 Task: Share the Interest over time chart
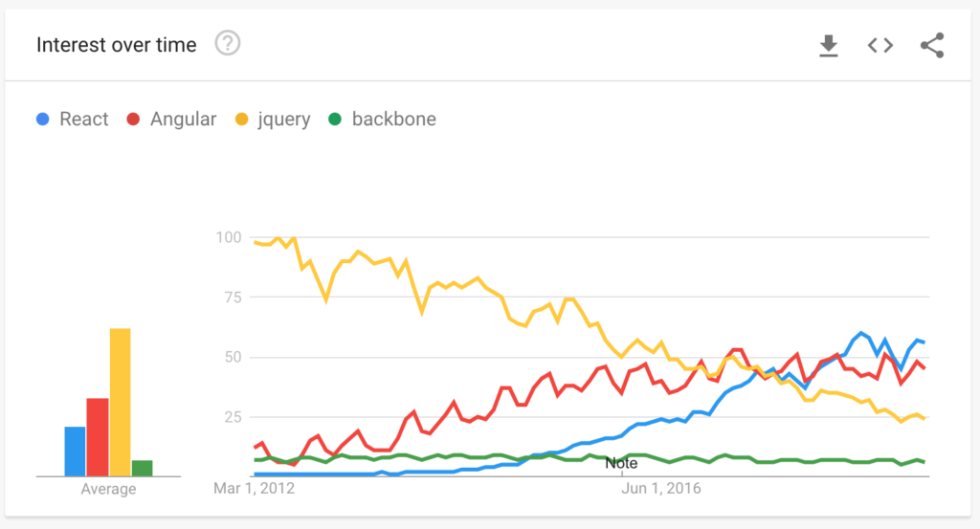(x=932, y=45)
